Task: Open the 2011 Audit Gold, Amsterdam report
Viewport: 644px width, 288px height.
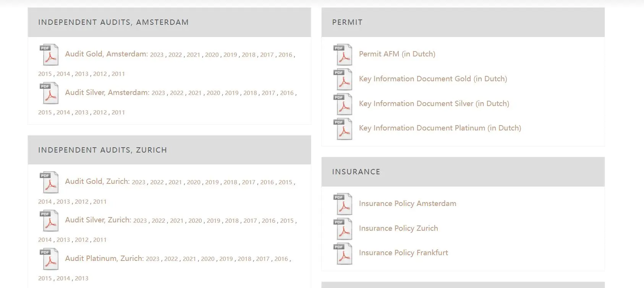Action: click(x=118, y=74)
